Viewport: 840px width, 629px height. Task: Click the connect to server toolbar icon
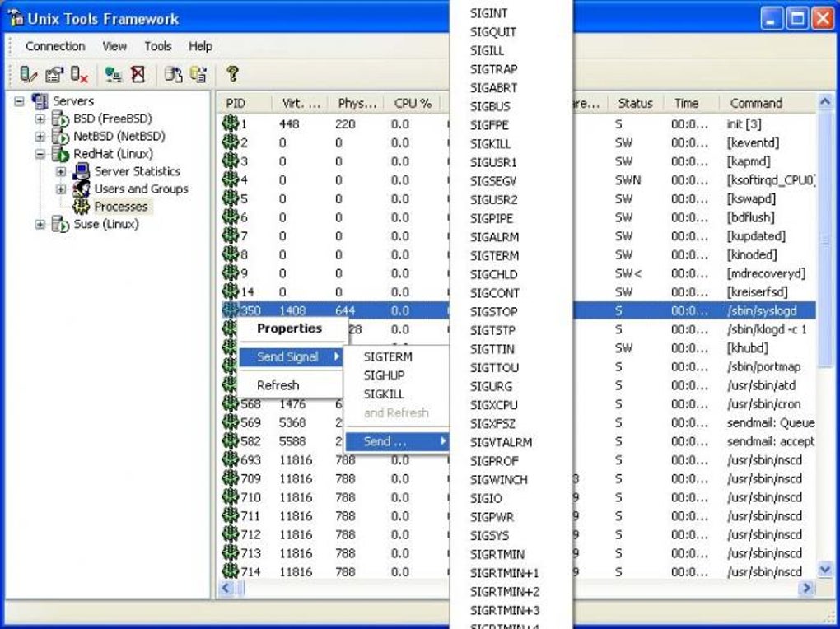pos(113,74)
